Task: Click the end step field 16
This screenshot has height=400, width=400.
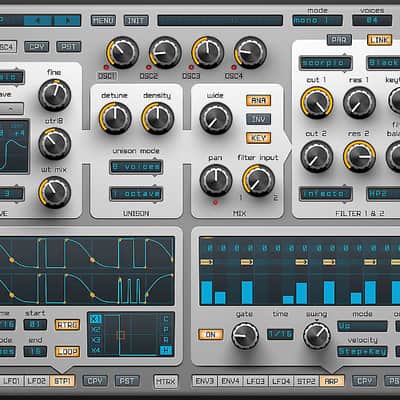Action: click(x=35, y=351)
